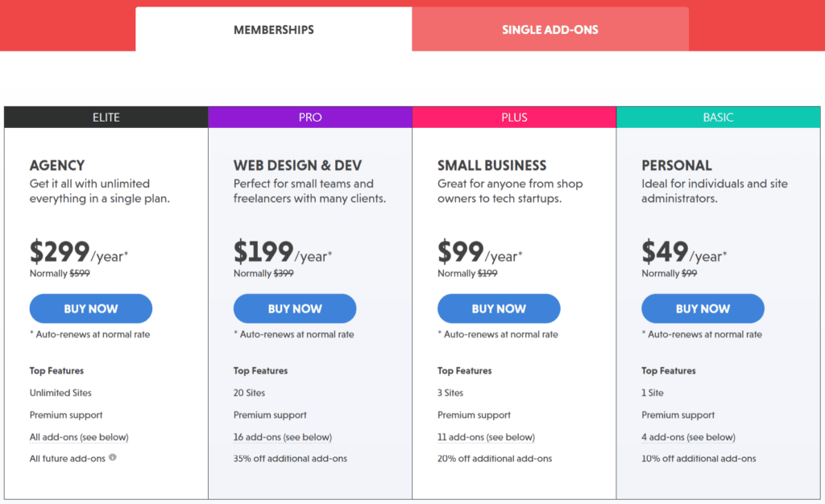Switch to the MEMBERSHIPS tab
This screenshot has height=504, width=825.
point(273,29)
